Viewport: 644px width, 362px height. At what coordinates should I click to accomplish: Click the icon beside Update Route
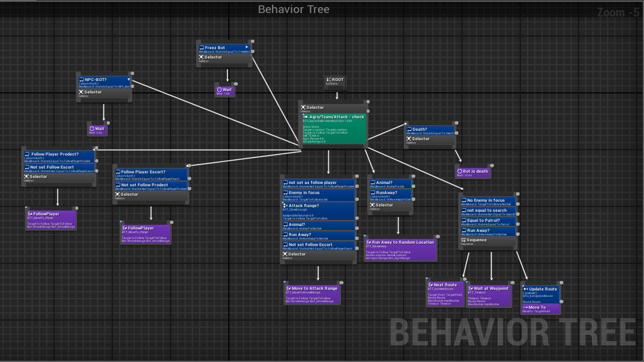click(x=526, y=289)
